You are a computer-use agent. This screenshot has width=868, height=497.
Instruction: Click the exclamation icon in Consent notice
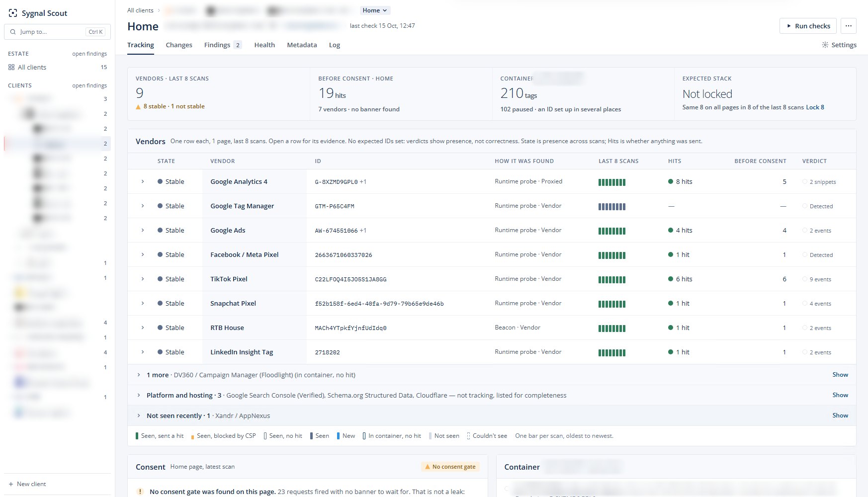pyautogui.click(x=140, y=492)
